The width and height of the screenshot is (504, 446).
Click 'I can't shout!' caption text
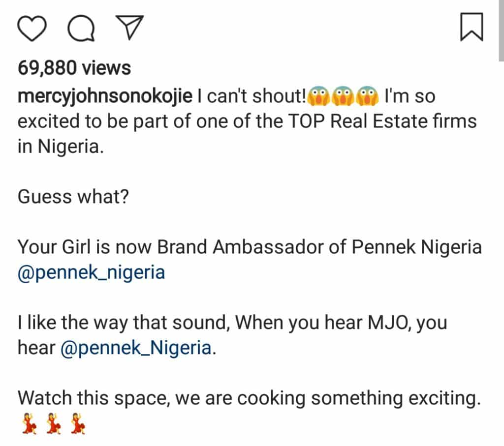pyautogui.click(x=252, y=96)
